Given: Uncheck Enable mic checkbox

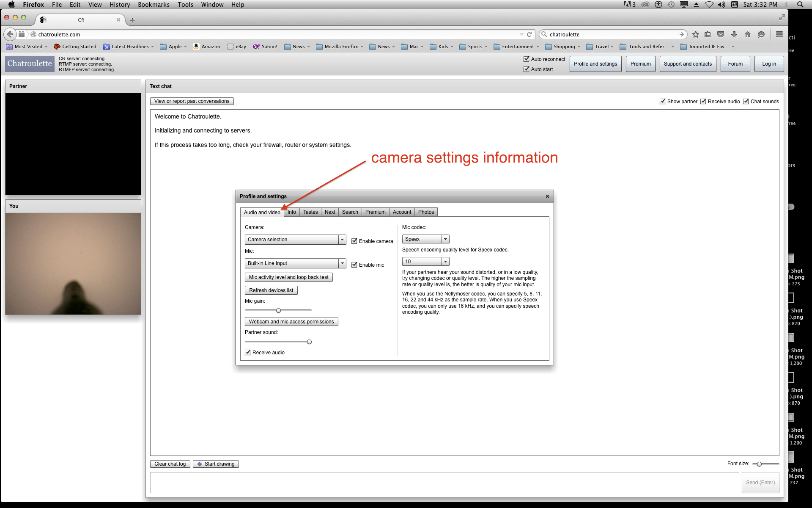Looking at the screenshot, I should 354,265.
